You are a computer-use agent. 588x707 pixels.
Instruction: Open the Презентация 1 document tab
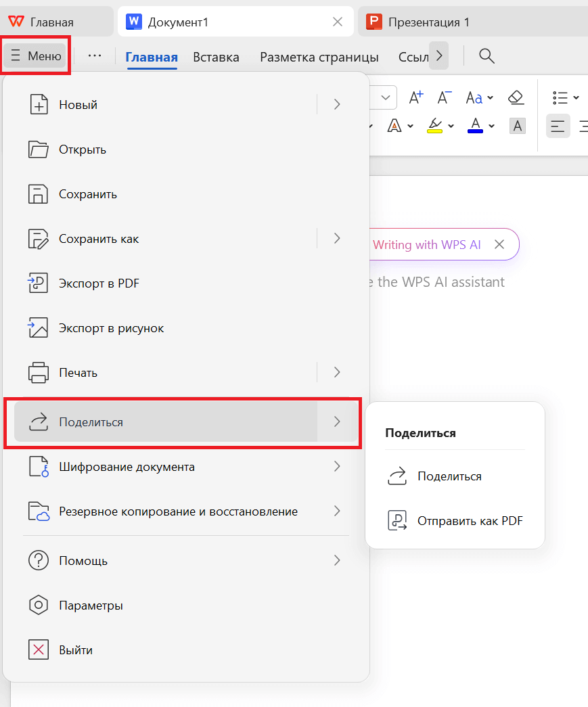428,22
